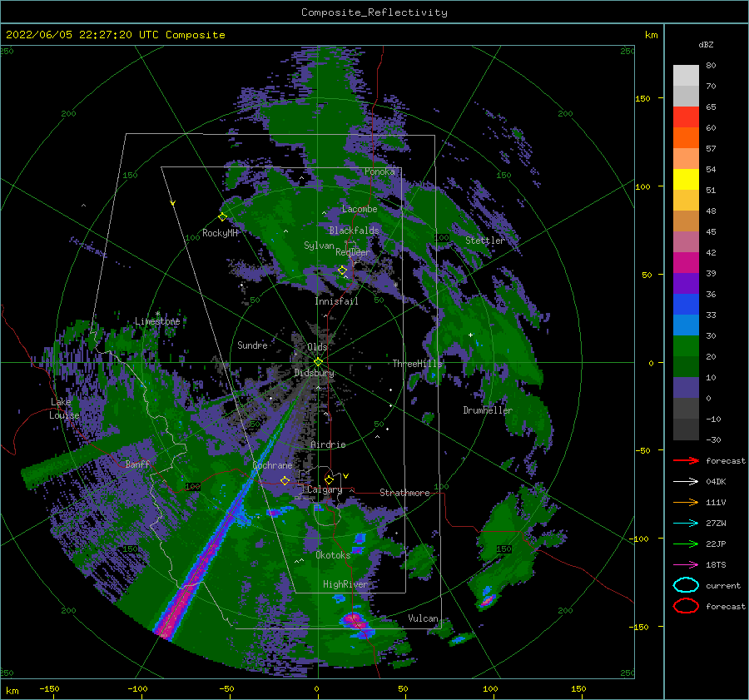Click the red 'forecast' ellipse legend icon

[686, 606]
